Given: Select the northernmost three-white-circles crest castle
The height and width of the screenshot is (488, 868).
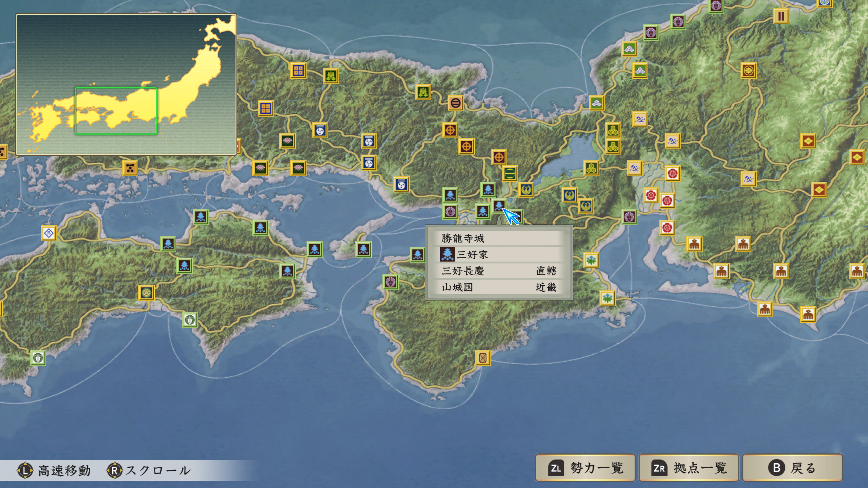Looking at the screenshot, I should 629,49.
